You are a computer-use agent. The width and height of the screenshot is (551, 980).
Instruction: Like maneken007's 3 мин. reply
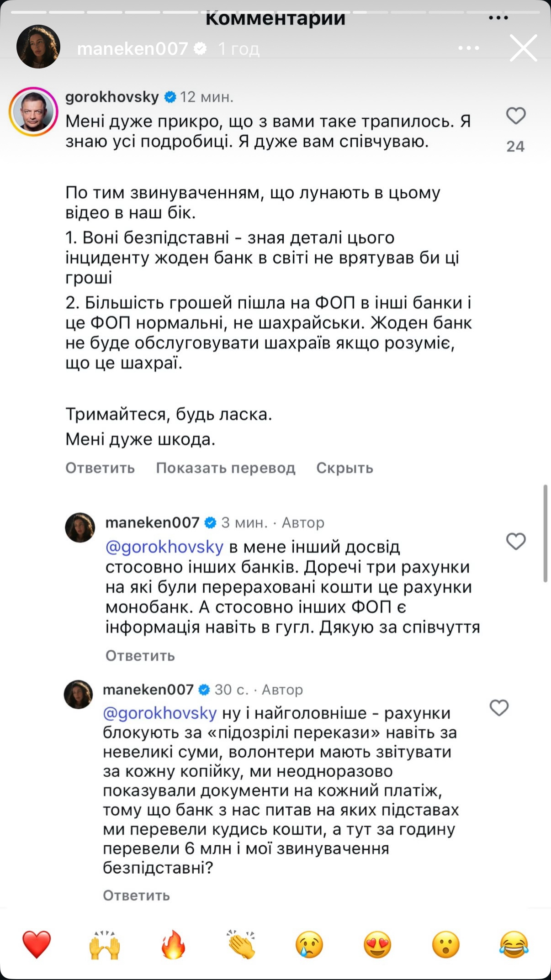(x=516, y=542)
